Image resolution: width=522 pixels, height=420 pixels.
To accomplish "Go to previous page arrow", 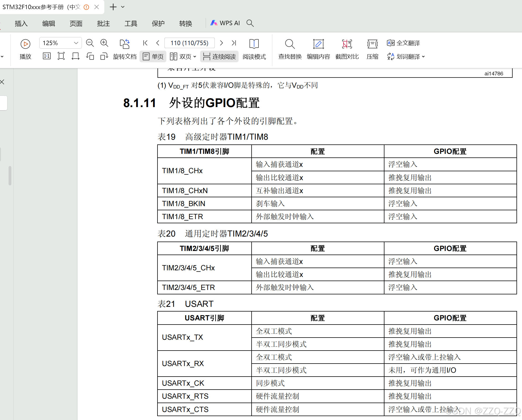I will pos(158,43).
